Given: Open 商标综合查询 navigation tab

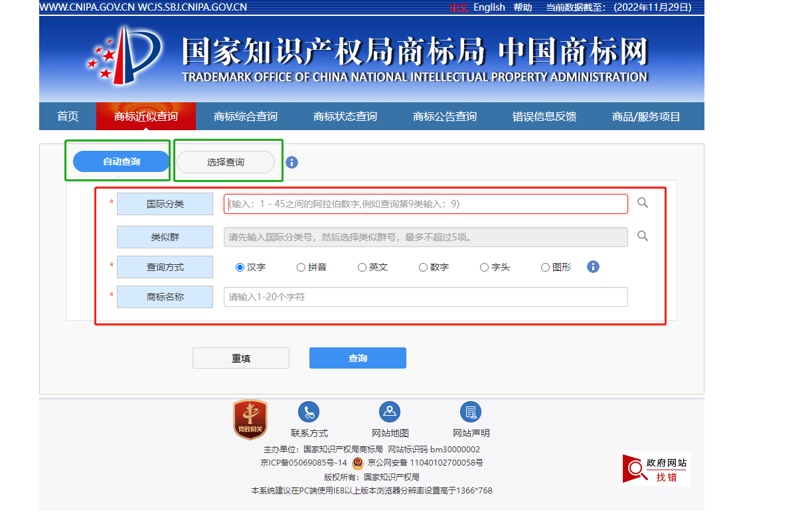Looking at the screenshot, I should coord(246,116).
